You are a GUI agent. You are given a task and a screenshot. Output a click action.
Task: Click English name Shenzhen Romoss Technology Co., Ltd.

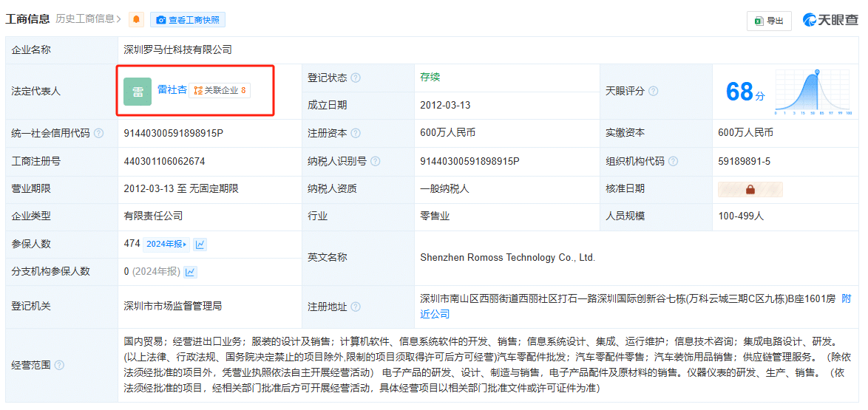(508, 257)
